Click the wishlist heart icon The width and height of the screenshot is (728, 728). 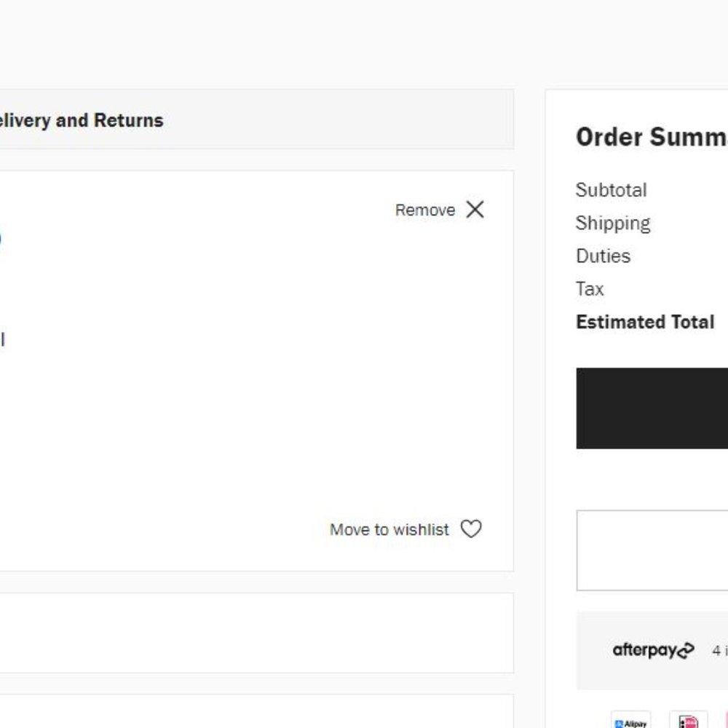click(471, 529)
